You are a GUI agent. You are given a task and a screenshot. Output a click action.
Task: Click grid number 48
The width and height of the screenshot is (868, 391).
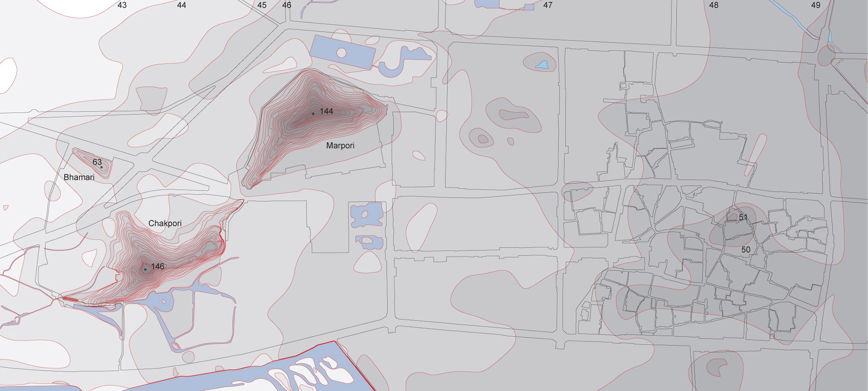tap(713, 5)
